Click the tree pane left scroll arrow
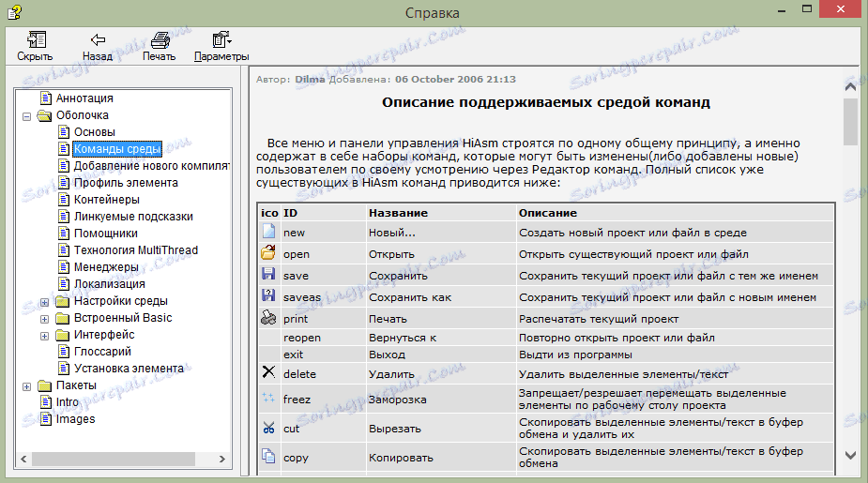This screenshot has width=868, height=483. [x=23, y=459]
